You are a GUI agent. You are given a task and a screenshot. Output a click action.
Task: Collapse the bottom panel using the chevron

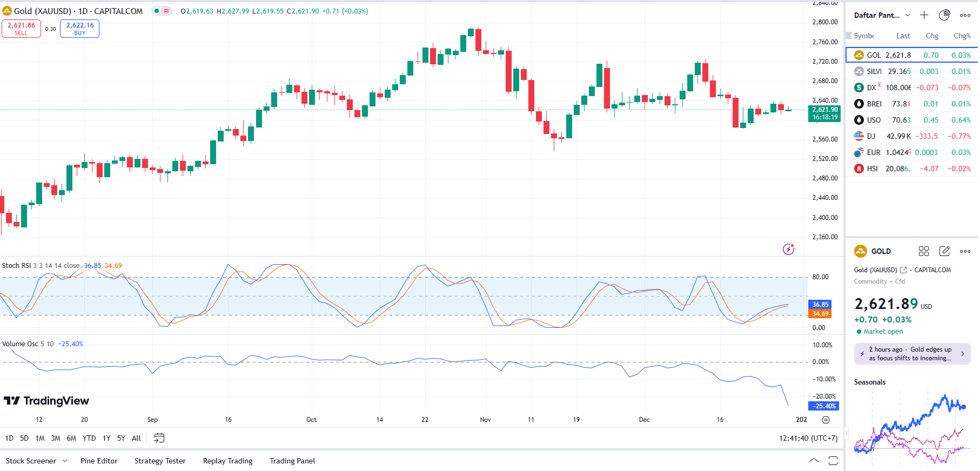[814, 461]
